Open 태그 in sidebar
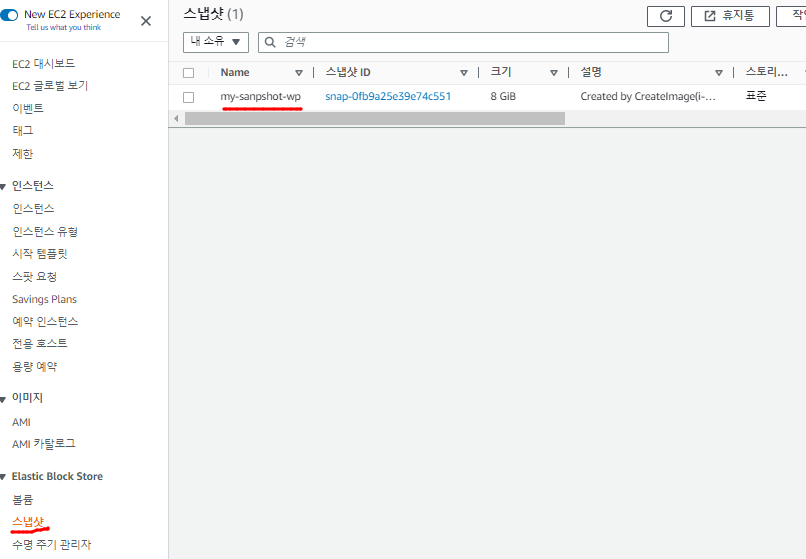806x559 pixels. (23, 131)
